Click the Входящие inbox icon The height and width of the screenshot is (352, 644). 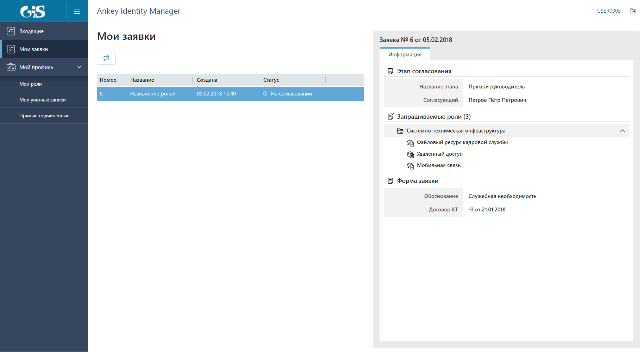pyautogui.click(x=11, y=31)
